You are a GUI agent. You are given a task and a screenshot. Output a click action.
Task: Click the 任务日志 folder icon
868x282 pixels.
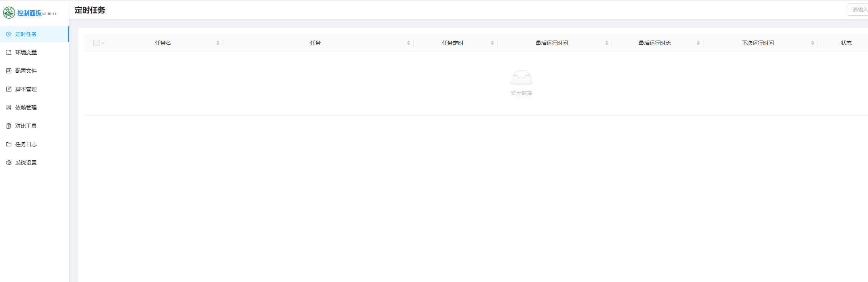pos(9,144)
